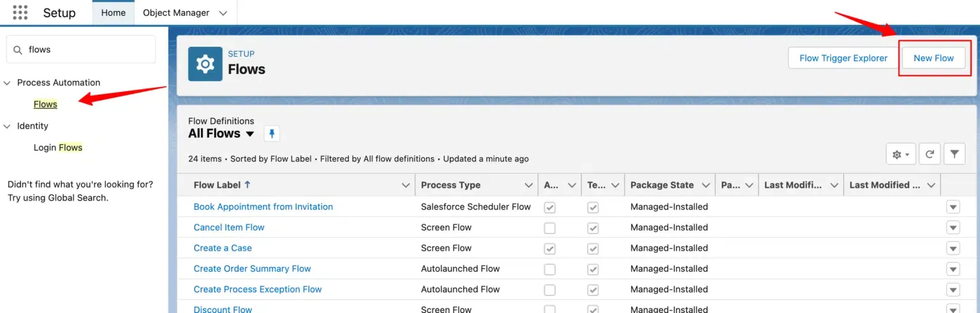Open the Discount Flow link

(x=223, y=309)
